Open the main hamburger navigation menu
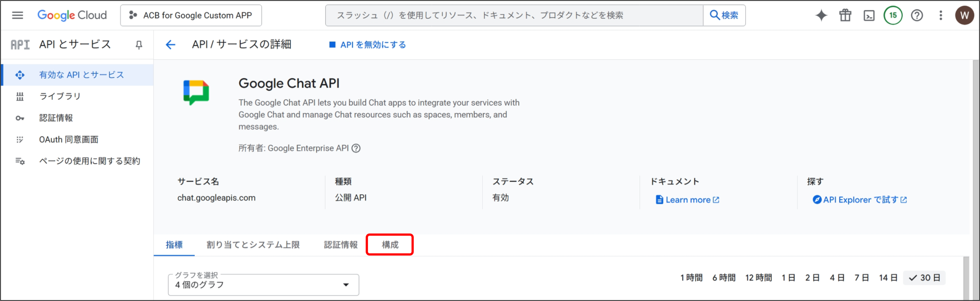Viewport: 980px width, 301px height. coord(18,15)
